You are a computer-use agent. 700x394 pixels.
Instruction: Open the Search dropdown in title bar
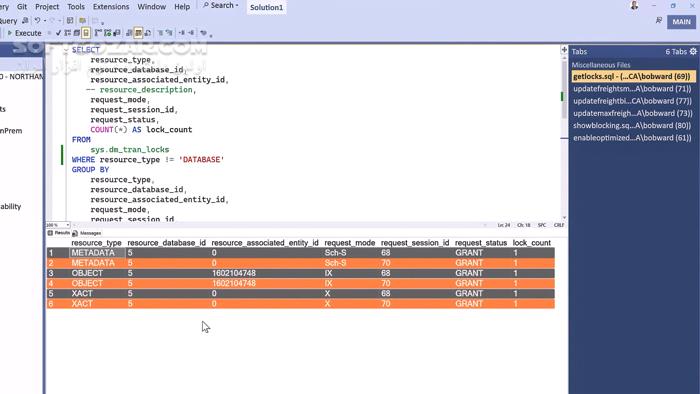tap(221, 5)
